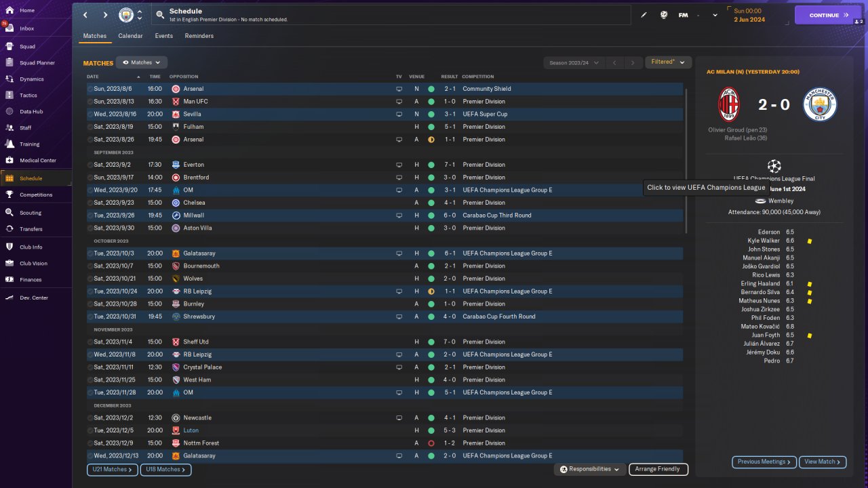This screenshot has height=488, width=868.
Task: Open U21 Matches
Action: 112,469
